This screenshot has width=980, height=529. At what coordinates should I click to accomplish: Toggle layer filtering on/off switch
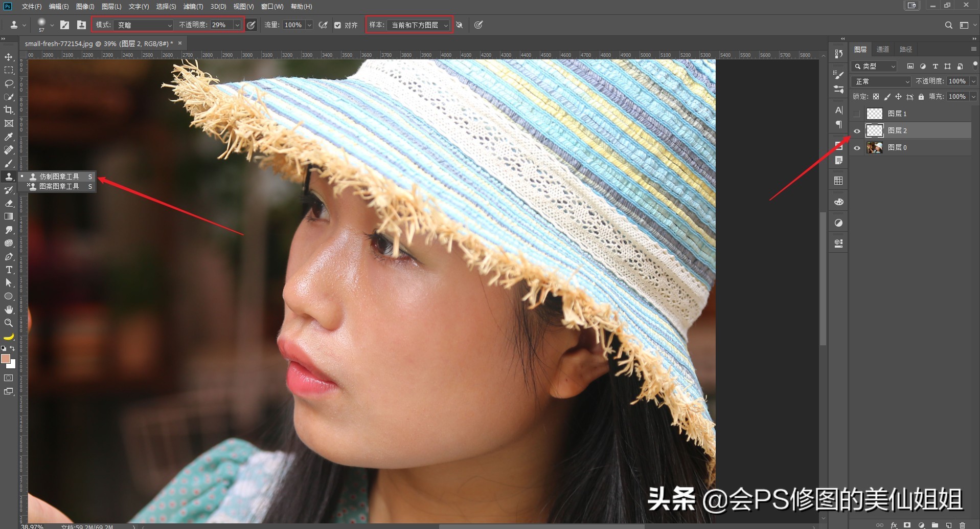(975, 65)
